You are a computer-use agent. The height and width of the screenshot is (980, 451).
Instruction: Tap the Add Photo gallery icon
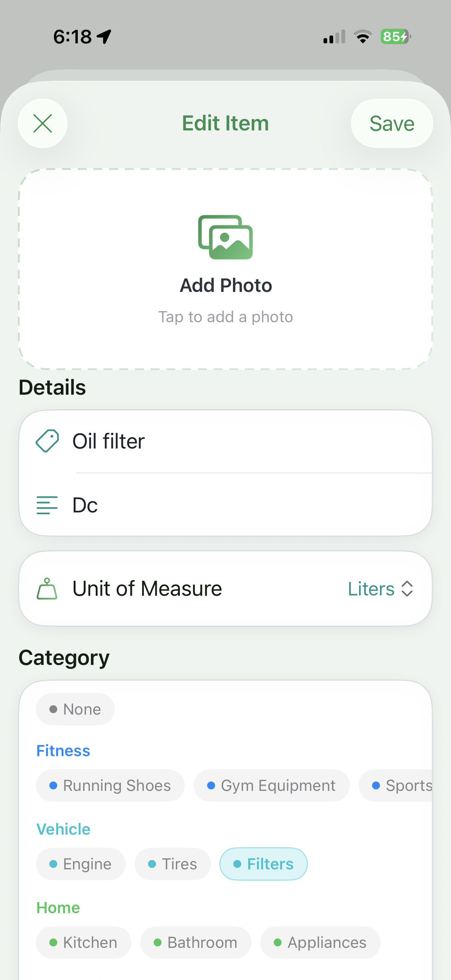click(225, 237)
